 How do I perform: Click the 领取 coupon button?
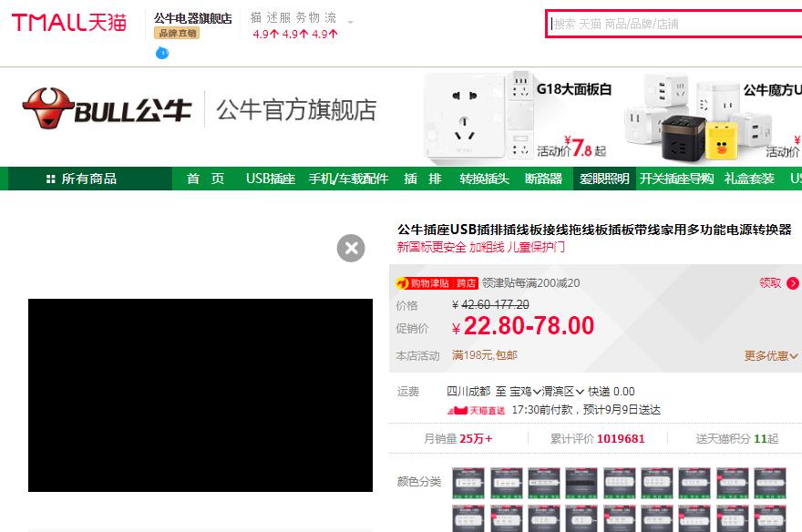tap(770, 282)
